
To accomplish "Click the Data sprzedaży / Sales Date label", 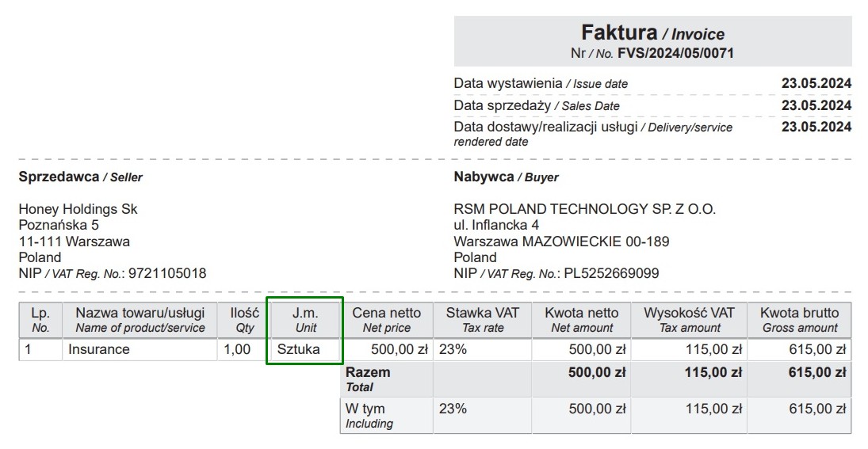I will coord(537,105).
